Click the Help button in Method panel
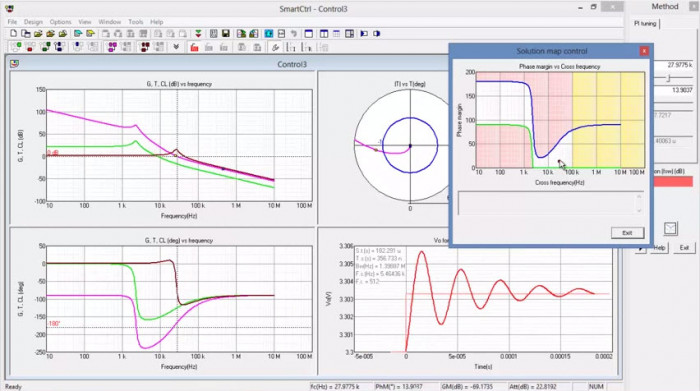This screenshot has width=700, height=391. 659,247
